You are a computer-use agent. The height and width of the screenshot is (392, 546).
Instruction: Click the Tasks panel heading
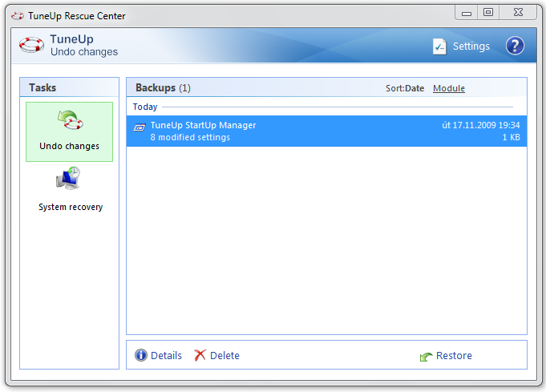[x=42, y=87]
